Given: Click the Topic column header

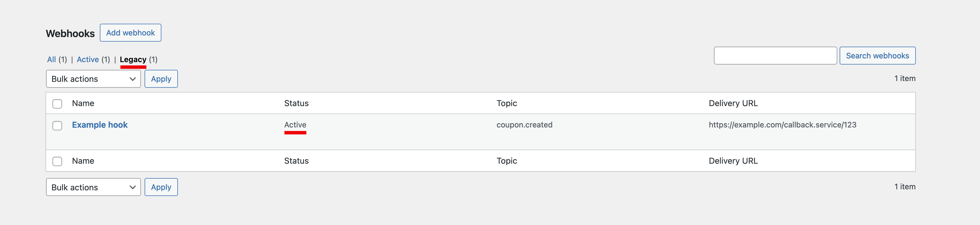Looking at the screenshot, I should [x=506, y=103].
